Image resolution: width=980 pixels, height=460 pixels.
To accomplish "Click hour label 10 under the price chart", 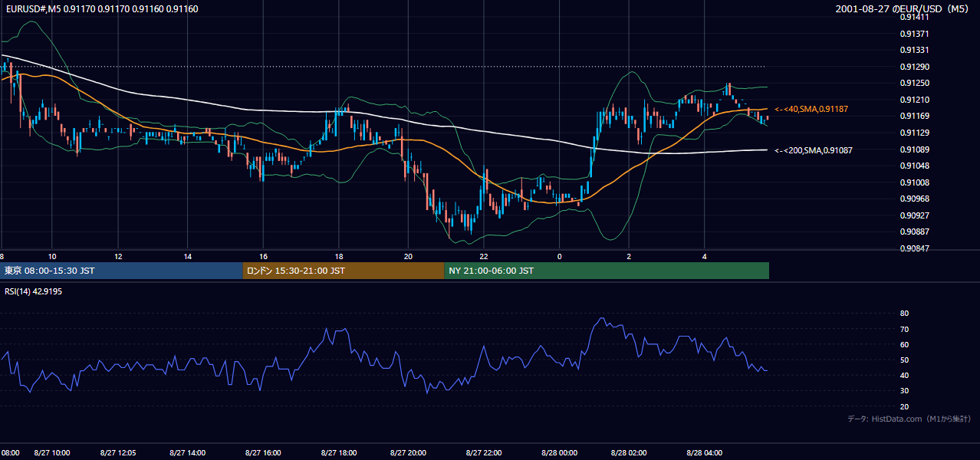I will click(x=51, y=257).
